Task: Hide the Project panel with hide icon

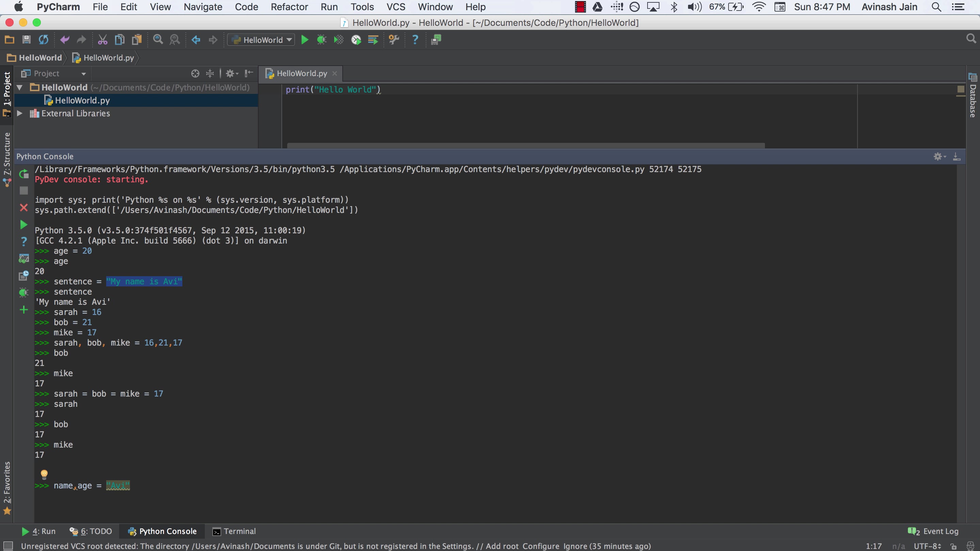Action: click(x=249, y=73)
